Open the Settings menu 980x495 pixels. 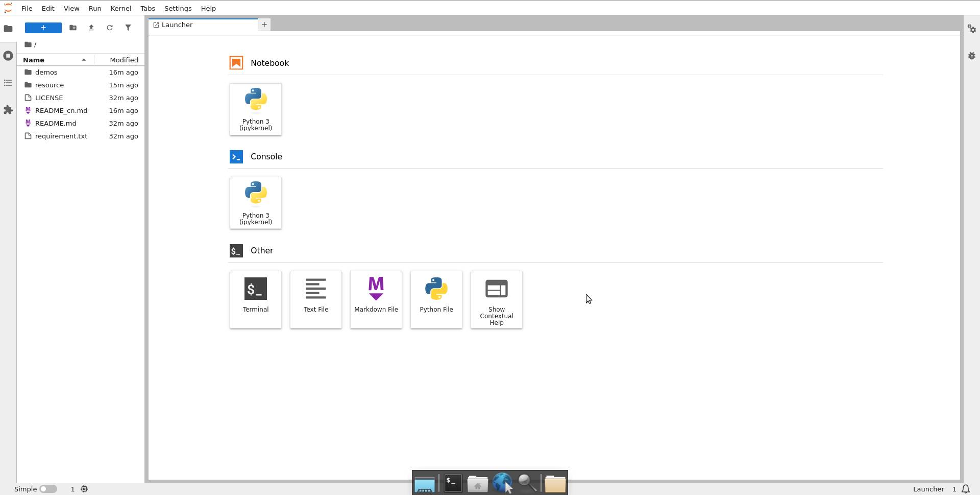(x=178, y=8)
